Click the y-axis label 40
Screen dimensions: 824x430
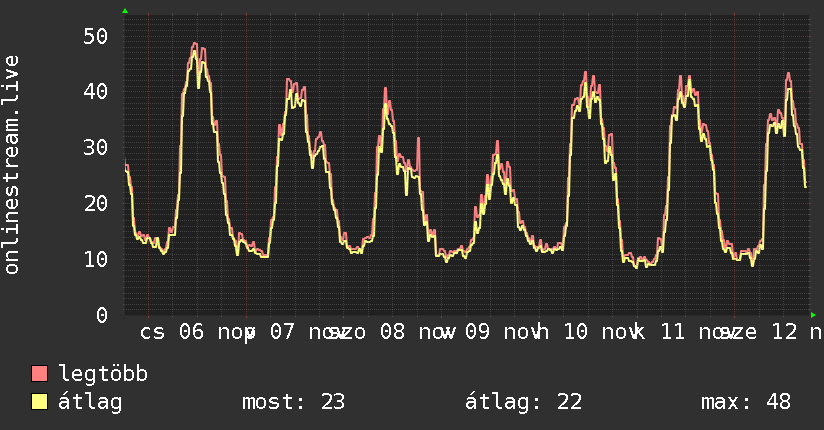click(x=96, y=91)
